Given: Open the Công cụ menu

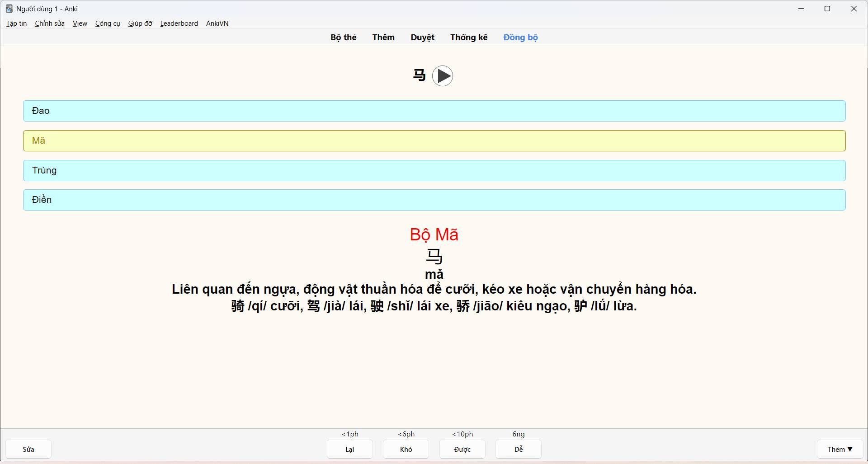Looking at the screenshot, I should pyautogui.click(x=108, y=23).
